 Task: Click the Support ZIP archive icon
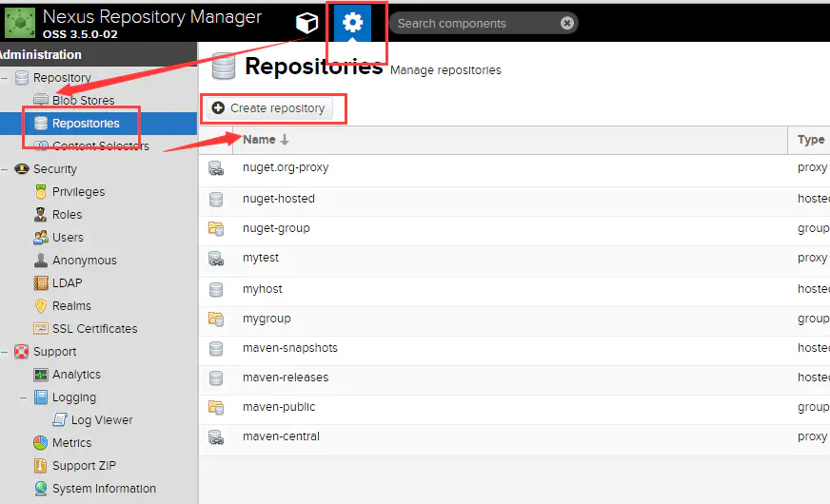(x=40, y=465)
